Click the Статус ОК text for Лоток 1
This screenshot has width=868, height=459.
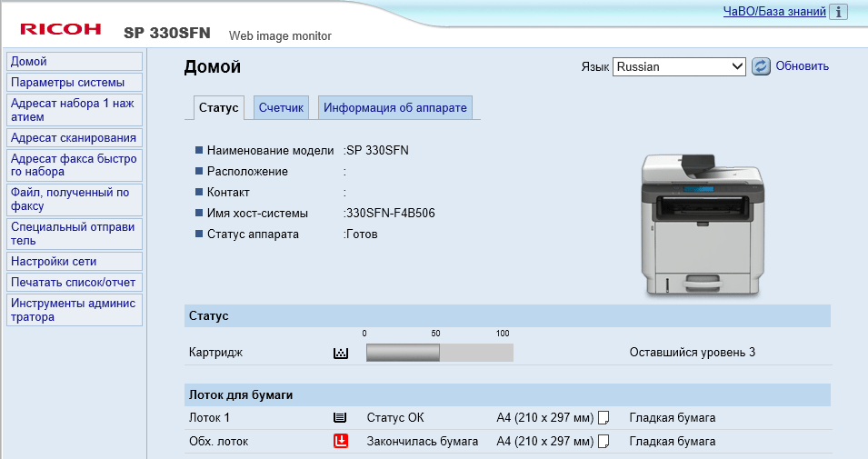point(395,417)
